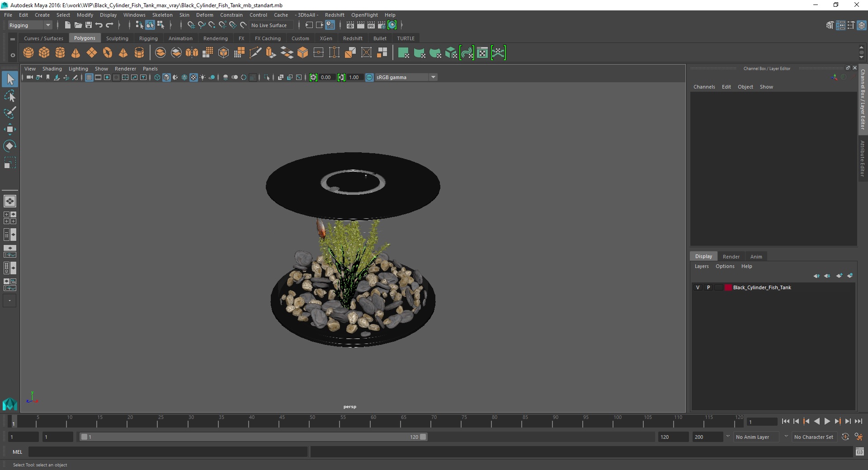Toggle visibility V of Black_Cylinder_Fish_Tank layer
The width and height of the screenshot is (868, 470).
coord(698,287)
